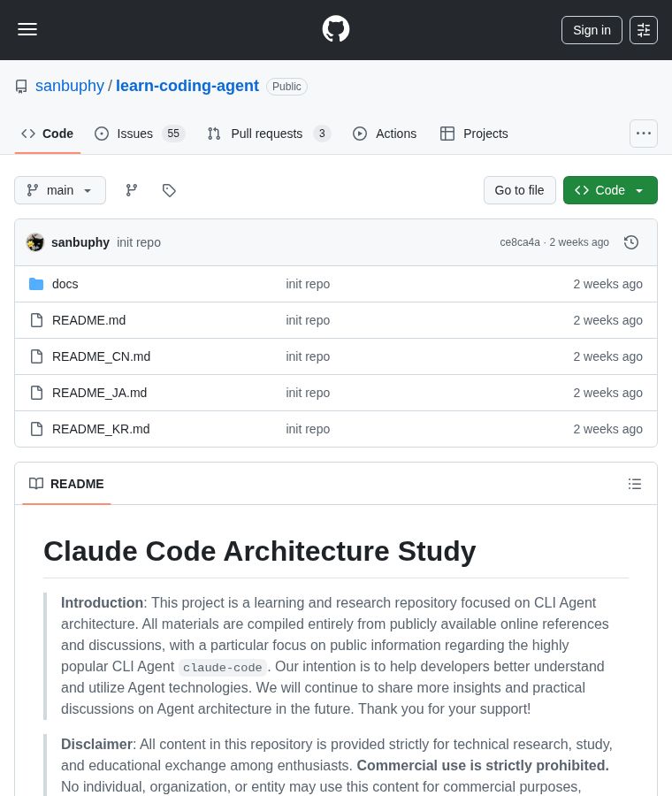Open init repo commit for README_KR.md row

point(308,429)
